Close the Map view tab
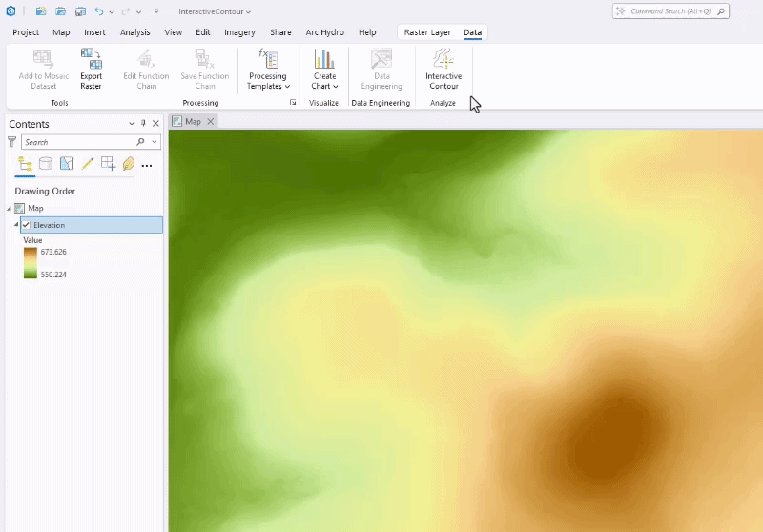The width and height of the screenshot is (763, 532). click(210, 122)
